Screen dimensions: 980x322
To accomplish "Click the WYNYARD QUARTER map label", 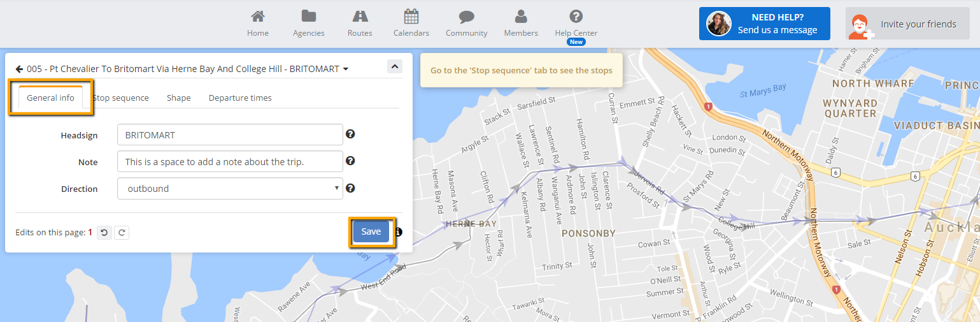I will click(850, 108).
